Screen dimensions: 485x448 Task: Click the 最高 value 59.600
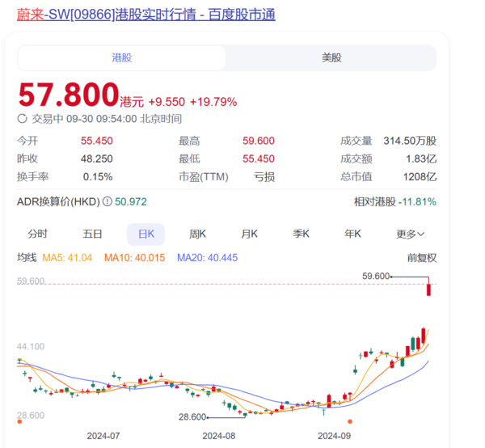pyautogui.click(x=259, y=141)
